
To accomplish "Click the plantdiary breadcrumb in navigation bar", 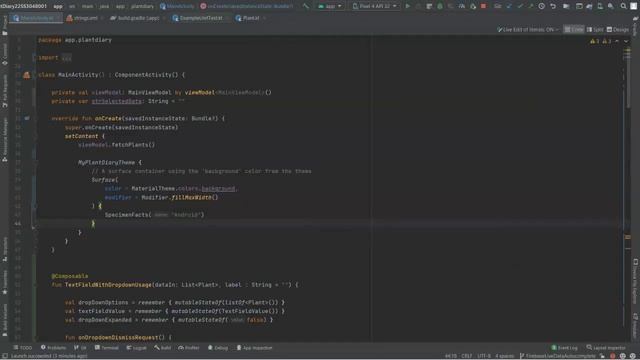I will pyautogui.click(x=142, y=6).
